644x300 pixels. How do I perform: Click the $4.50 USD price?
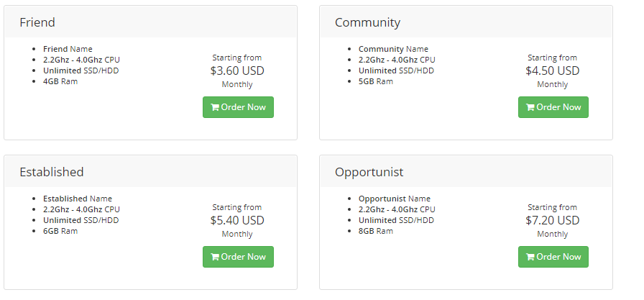[552, 71]
